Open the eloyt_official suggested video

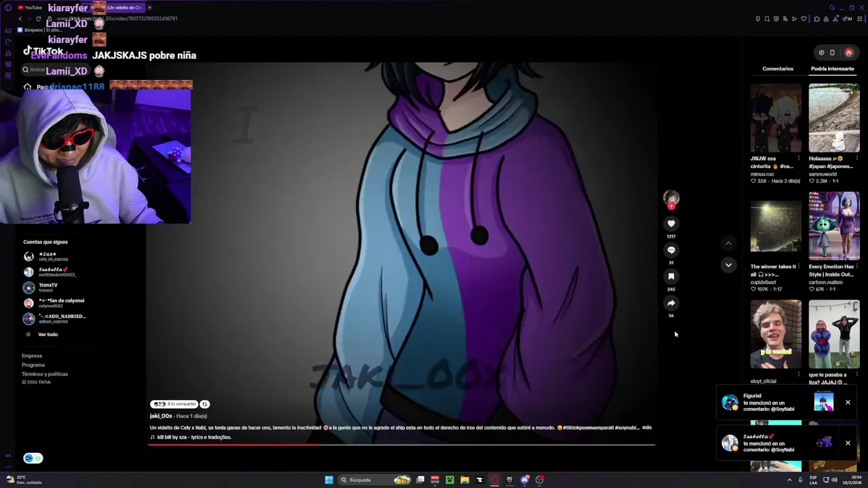(775, 335)
